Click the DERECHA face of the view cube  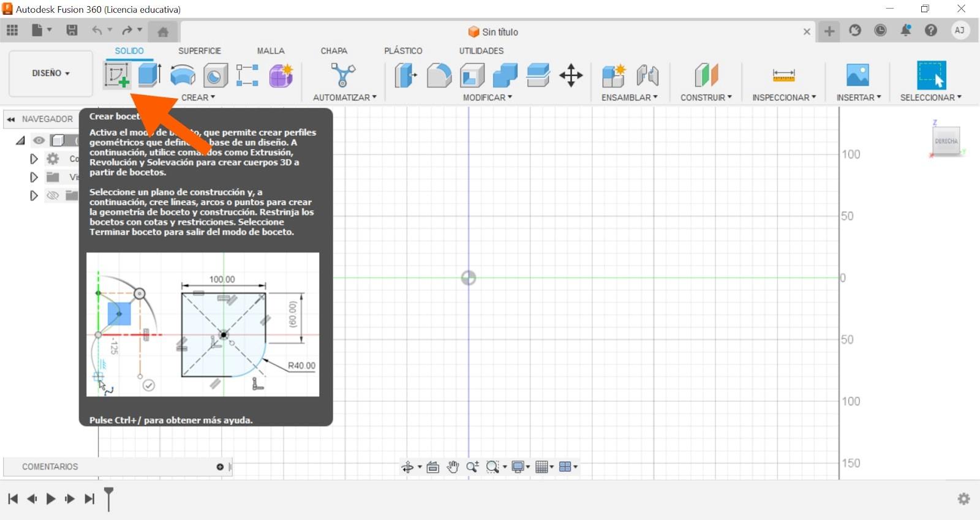946,141
